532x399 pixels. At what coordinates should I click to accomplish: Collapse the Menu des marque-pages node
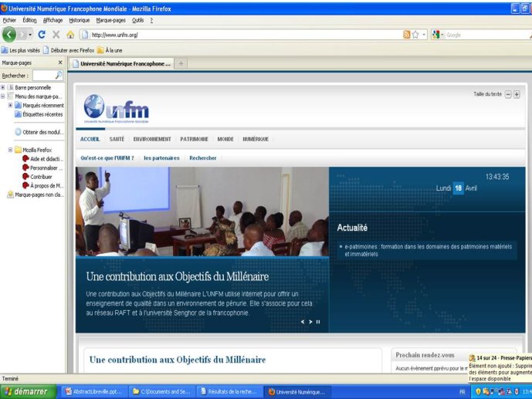point(3,96)
